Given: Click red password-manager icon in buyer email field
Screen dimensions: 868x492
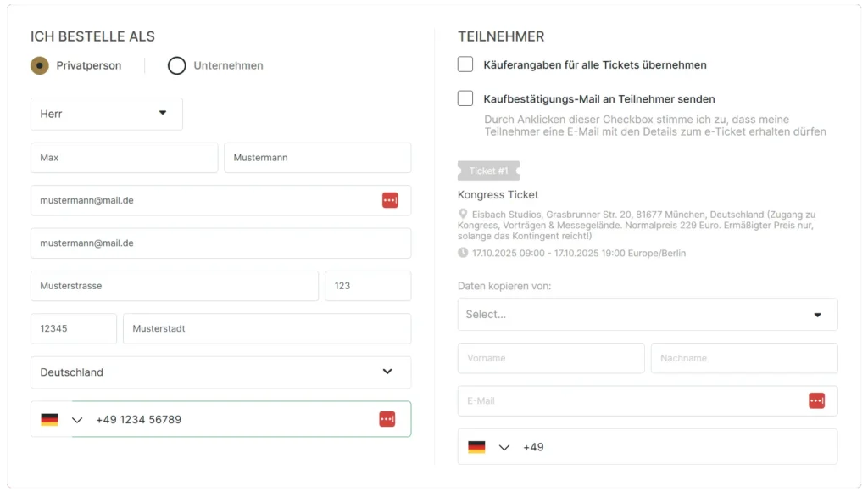Looking at the screenshot, I should (x=390, y=200).
